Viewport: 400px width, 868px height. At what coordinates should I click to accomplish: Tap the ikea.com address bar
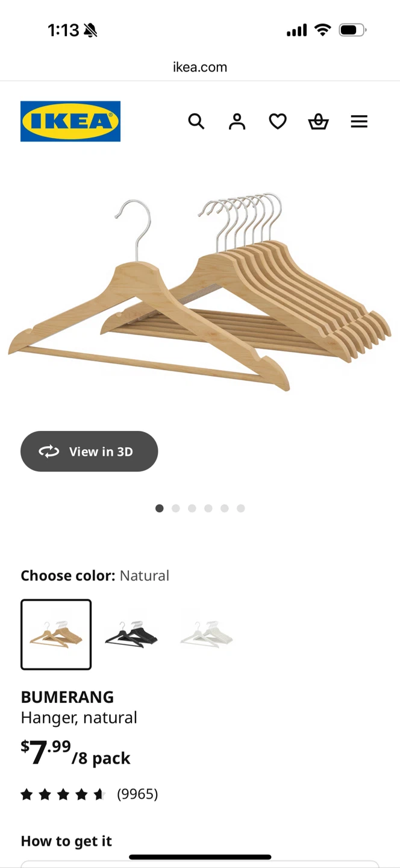pos(200,67)
